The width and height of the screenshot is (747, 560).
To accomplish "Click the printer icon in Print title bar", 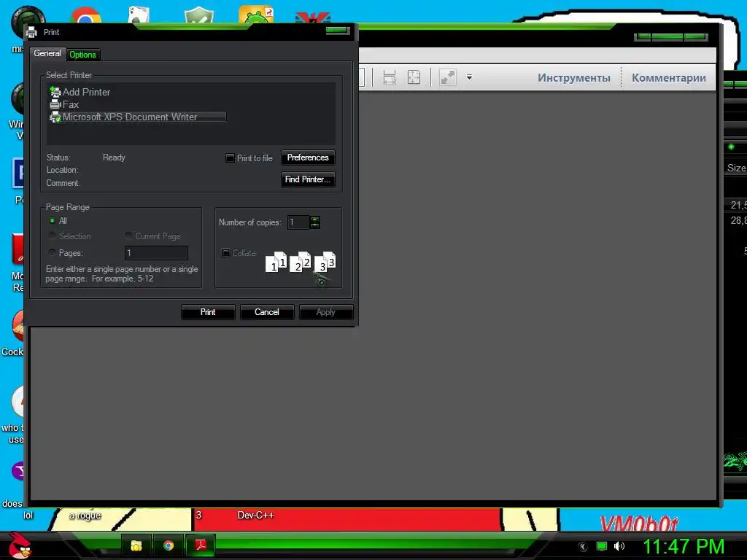I will click(x=31, y=32).
